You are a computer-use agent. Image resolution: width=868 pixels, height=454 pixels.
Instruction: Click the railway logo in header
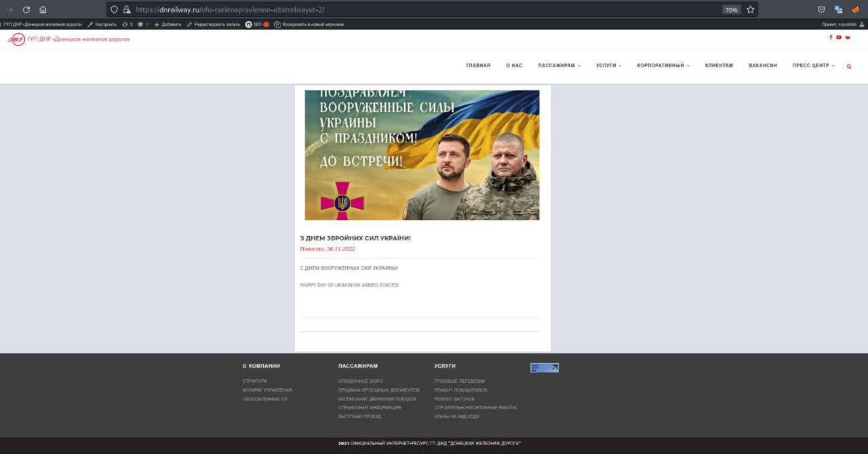(x=16, y=39)
